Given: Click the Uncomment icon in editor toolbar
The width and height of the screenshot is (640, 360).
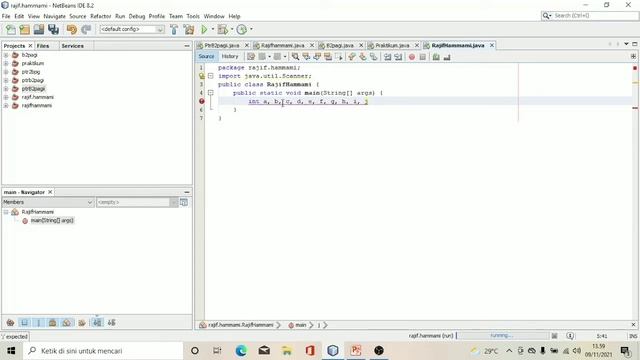Looking at the screenshot, I should click(x=447, y=57).
